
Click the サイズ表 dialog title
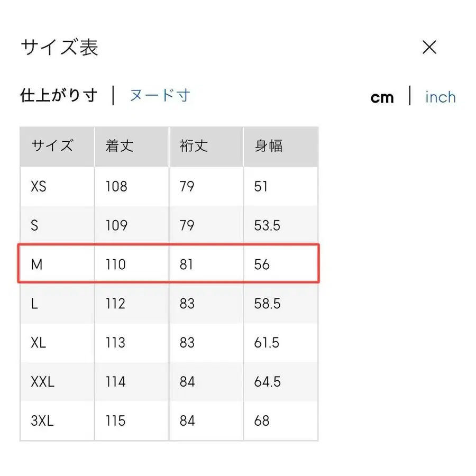59,48
